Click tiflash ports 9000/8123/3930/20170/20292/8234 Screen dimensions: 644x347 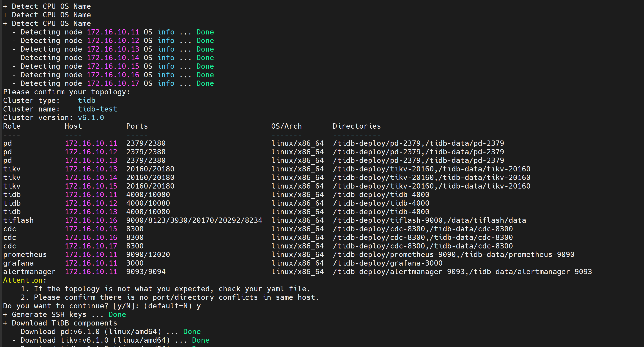tap(194, 220)
